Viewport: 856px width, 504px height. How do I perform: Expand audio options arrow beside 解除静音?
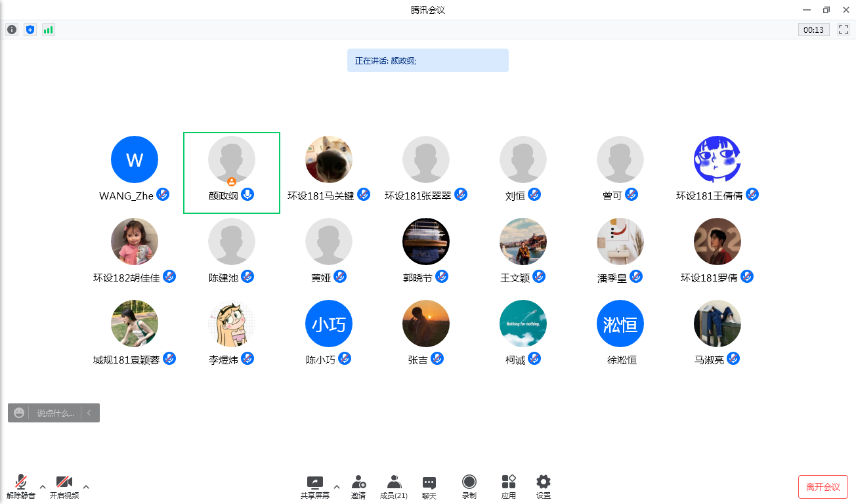coord(43,487)
